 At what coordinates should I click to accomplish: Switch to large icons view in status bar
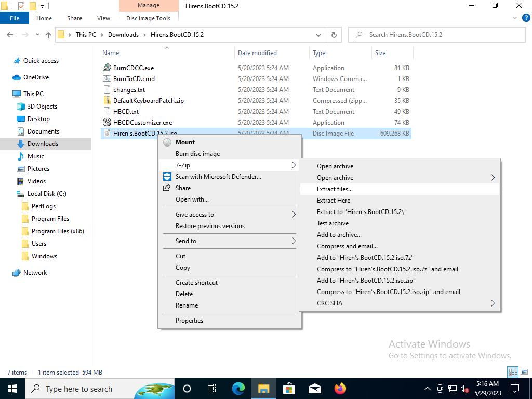point(524,372)
